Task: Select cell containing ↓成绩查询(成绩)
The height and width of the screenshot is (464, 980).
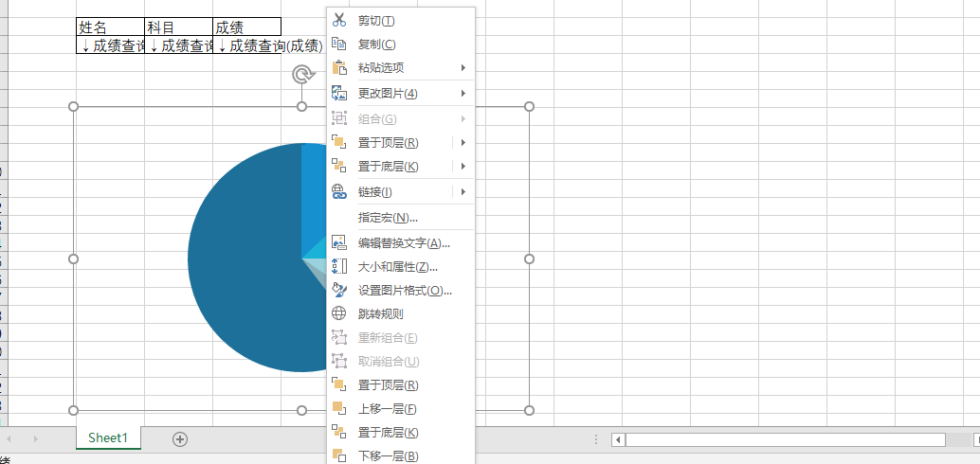Action: pos(246,45)
